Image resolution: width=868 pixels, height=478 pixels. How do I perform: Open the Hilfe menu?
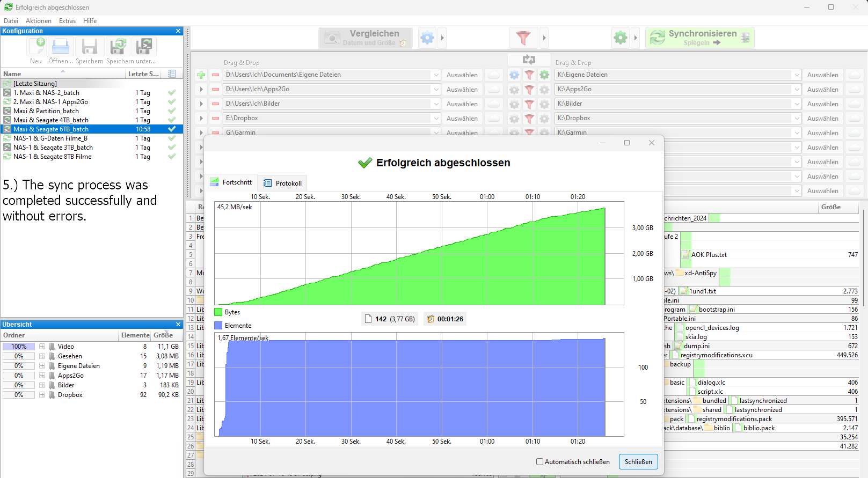pos(90,21)
